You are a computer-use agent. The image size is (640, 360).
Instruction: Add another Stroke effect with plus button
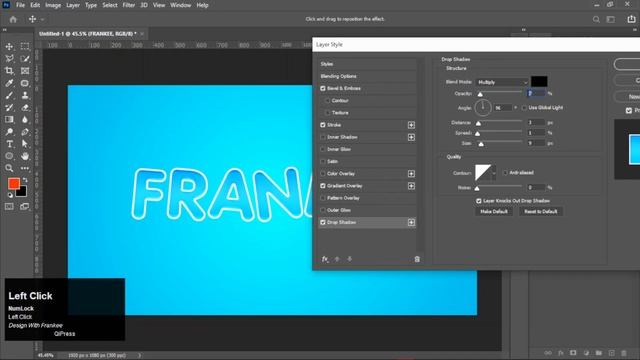(411, 125)
